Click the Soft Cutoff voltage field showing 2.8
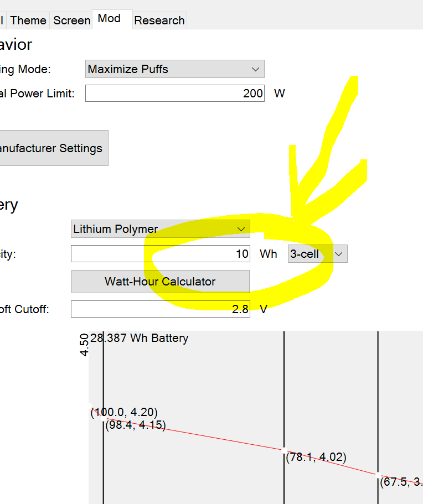 tap(161, 309)
